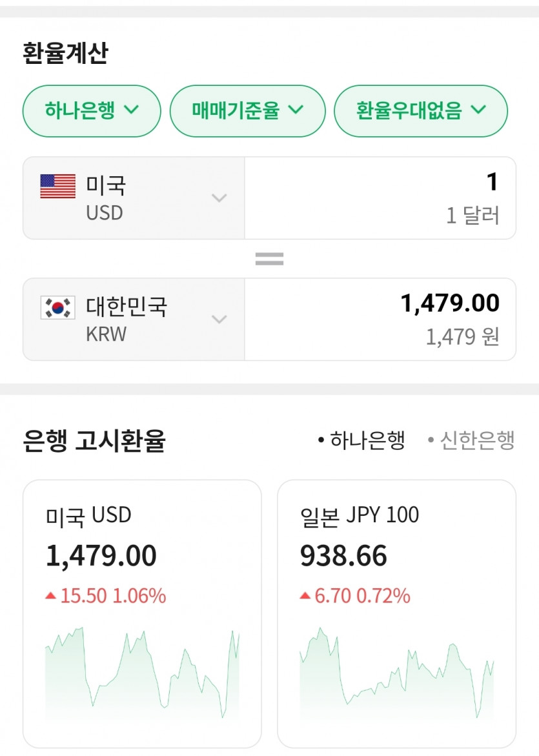Click the United States flag icon
The height and width of the screenshot is (756, 539).
click(x=58, y=187)
